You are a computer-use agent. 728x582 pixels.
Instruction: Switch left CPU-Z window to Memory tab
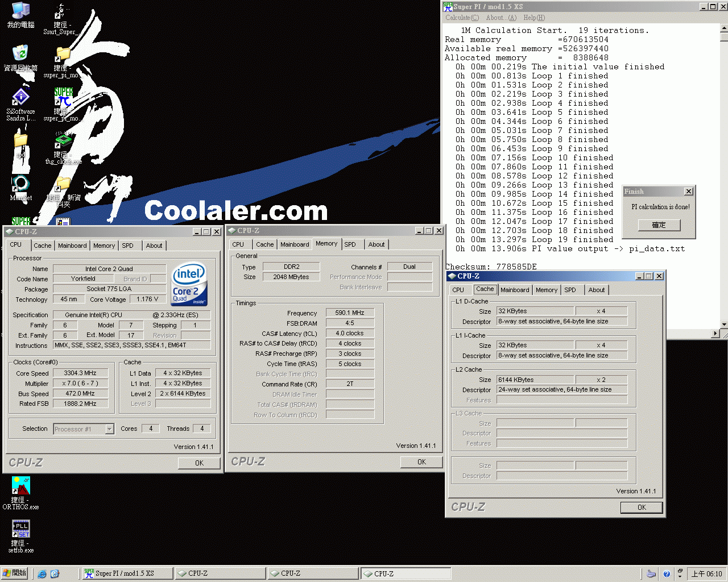tap(104, 246)
